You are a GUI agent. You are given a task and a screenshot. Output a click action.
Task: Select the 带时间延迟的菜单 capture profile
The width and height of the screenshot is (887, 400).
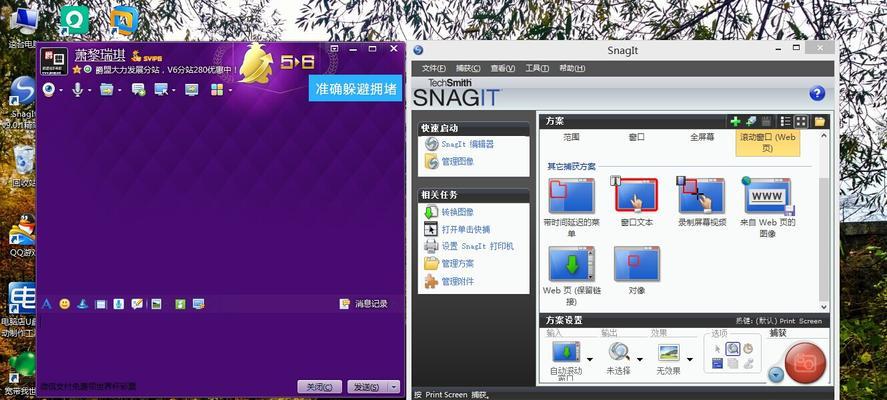pos(571,208)
